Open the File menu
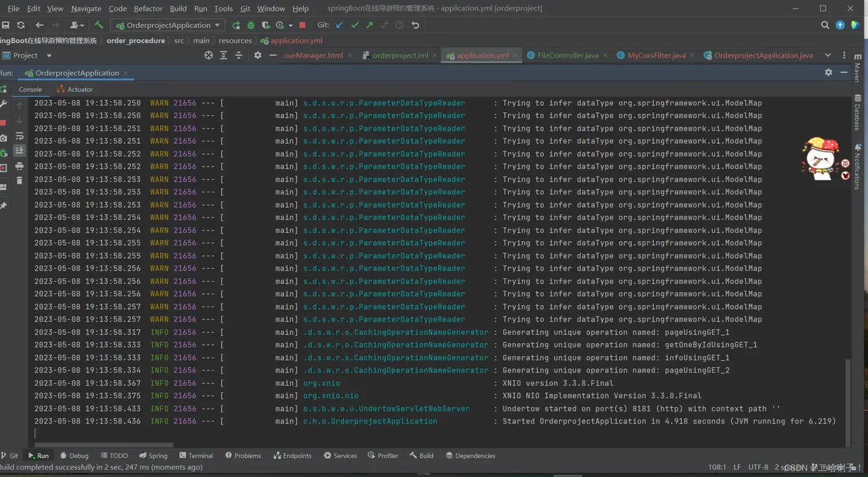Screen dimensions: 868x477 [x=13, y=9]
